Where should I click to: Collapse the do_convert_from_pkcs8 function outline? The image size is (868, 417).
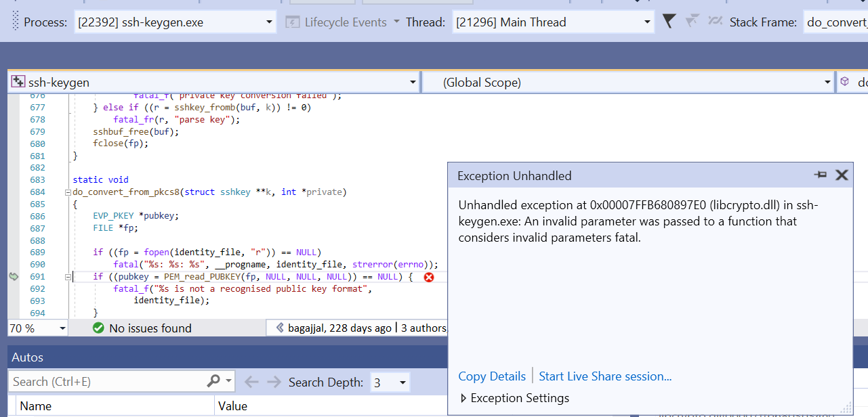pyautogui.click(x=68, y=192)
